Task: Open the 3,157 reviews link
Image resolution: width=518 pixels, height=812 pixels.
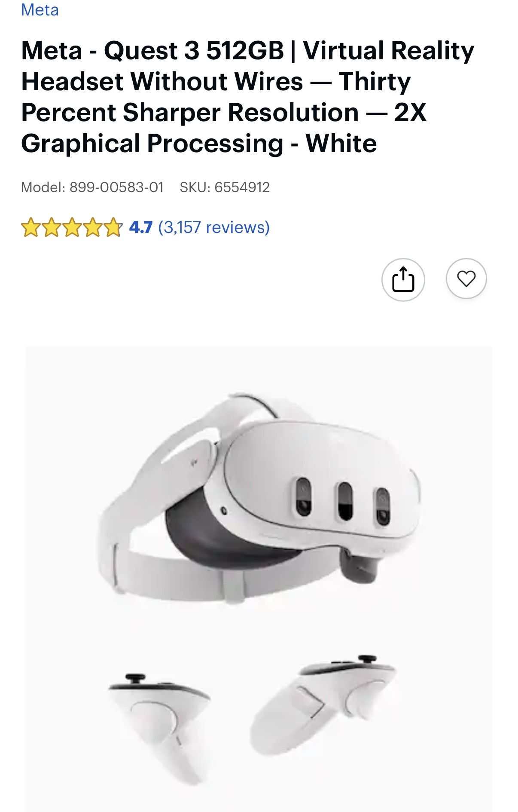Action: tap(214, 227)
